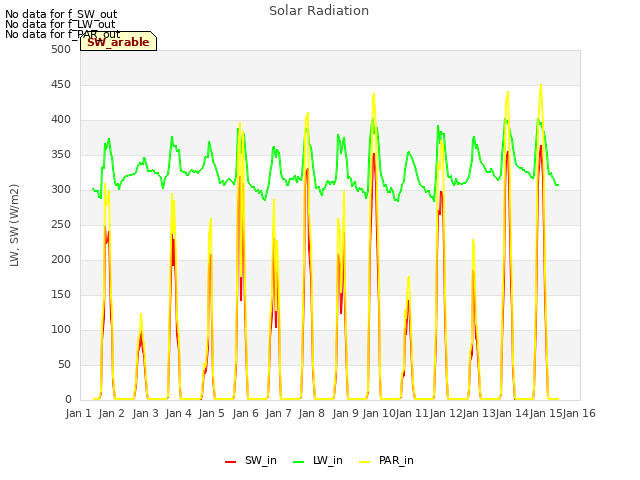Image resolution: width=640 pixels, height=480 pixels.
Task: Click the Jan 12 x-axis label
Action: tap(446, 413)
